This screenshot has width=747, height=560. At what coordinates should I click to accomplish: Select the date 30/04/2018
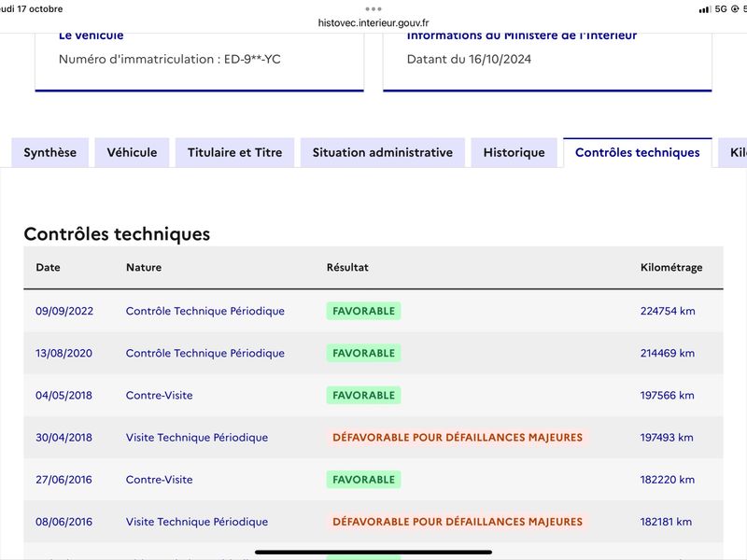pos(63,437)
